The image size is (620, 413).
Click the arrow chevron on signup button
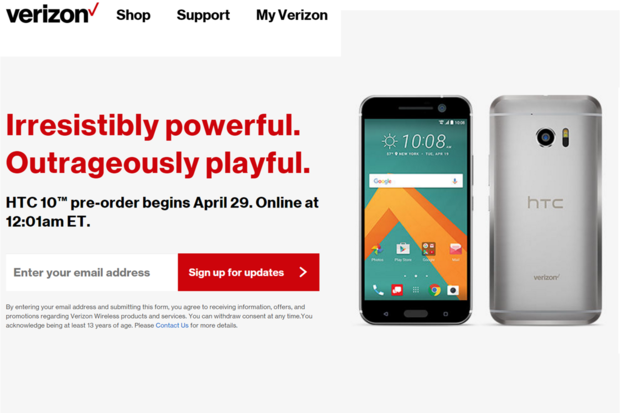click(303, 272)
